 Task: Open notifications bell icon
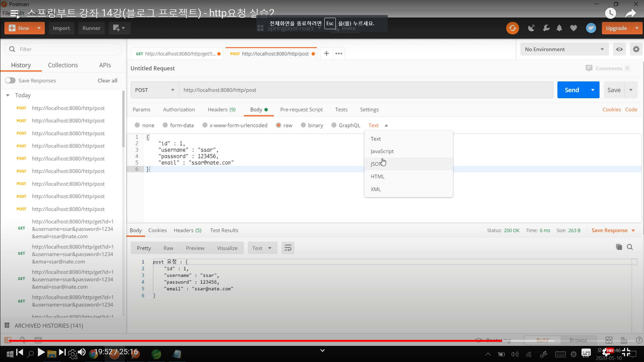(559, 28)
